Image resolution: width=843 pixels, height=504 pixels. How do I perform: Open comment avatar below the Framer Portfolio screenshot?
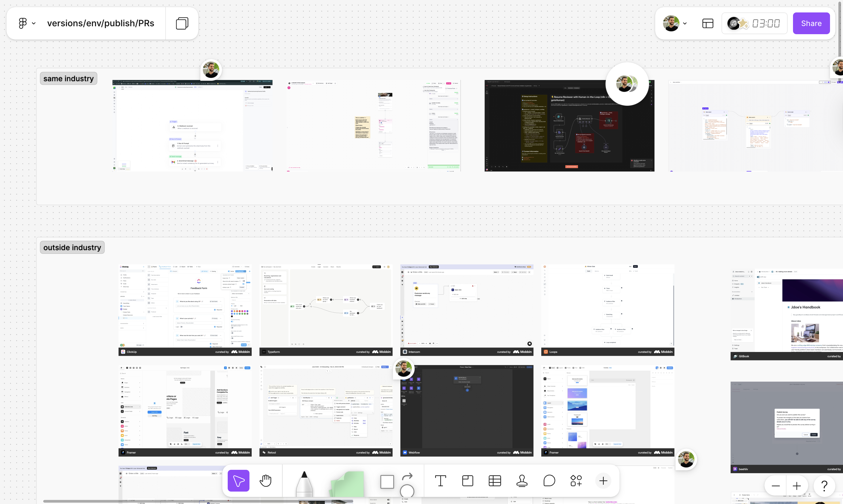686,459
